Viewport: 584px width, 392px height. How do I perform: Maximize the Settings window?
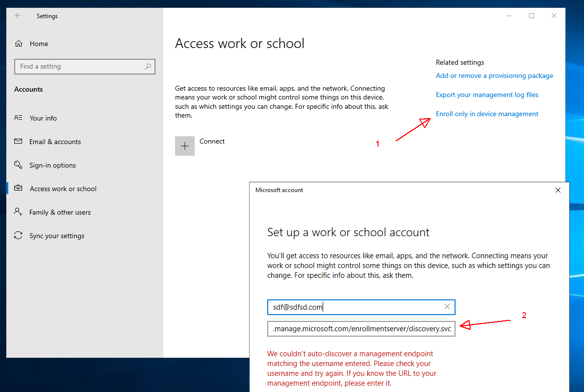point(532,16)
